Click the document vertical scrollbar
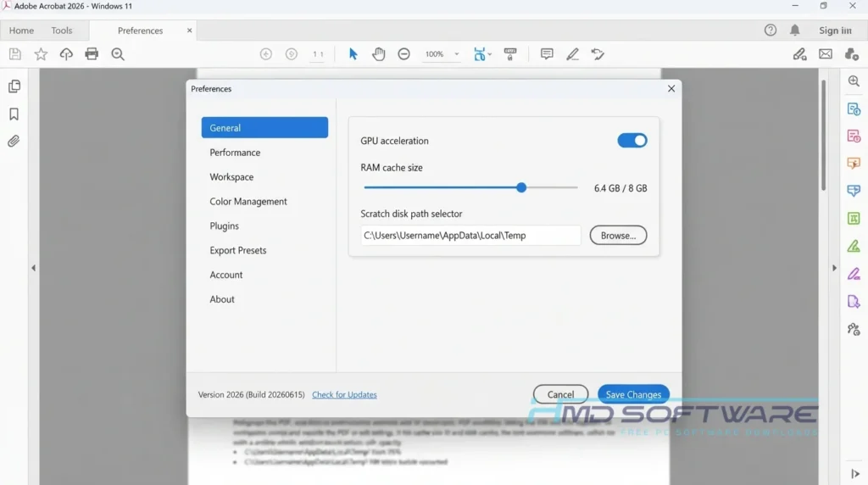This screenshot has width=868, height=485. tap(823, 136)
